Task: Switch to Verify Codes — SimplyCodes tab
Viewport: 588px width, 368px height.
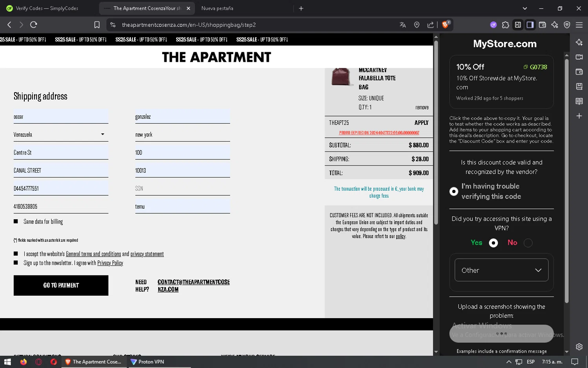Action: coord(47,8)
